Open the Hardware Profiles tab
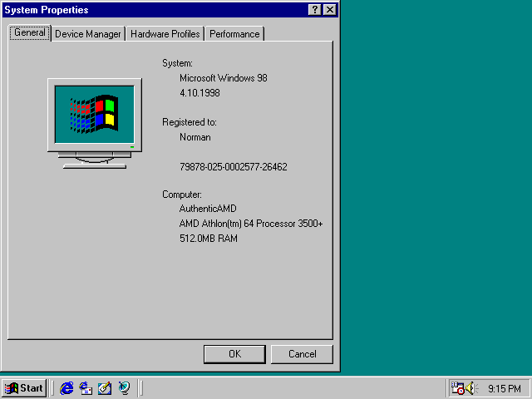Screen dimensions: 532x399 point(165,34)
